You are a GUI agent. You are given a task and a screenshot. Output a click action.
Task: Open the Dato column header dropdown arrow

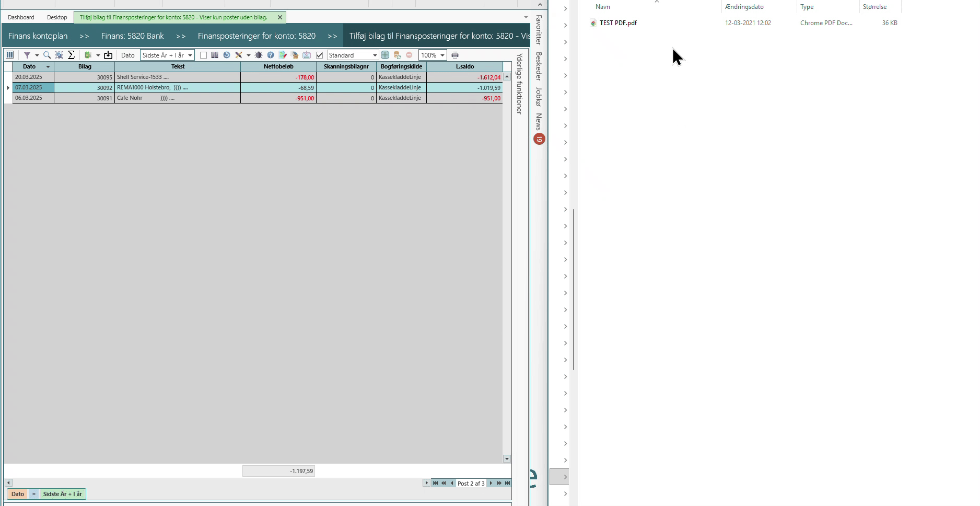click(48, 67)
